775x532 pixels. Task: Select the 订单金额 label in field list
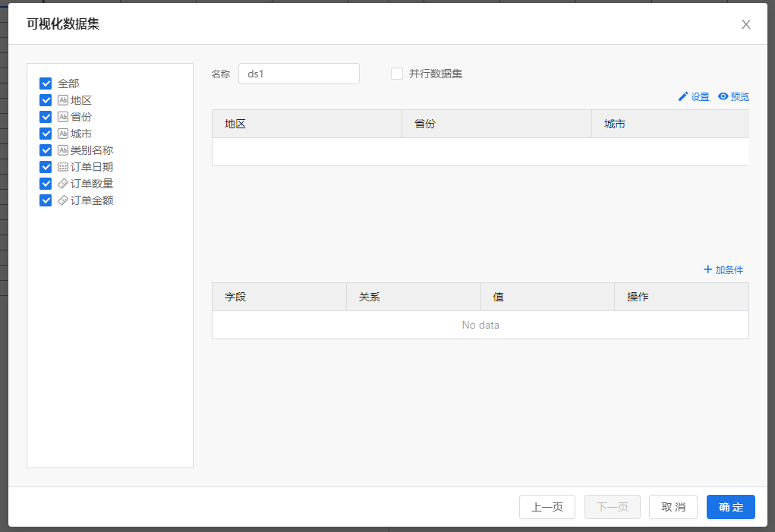coord(92,200)
